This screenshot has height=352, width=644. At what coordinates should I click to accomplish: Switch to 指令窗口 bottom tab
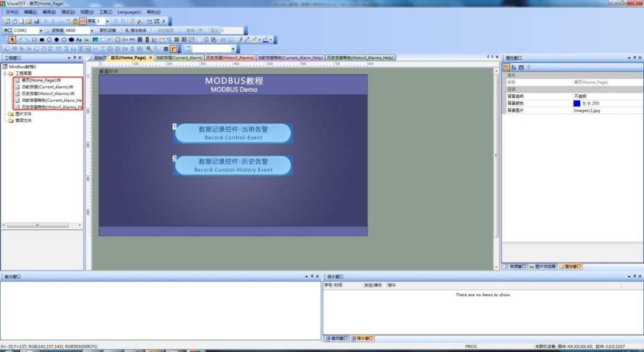[362, 338]
